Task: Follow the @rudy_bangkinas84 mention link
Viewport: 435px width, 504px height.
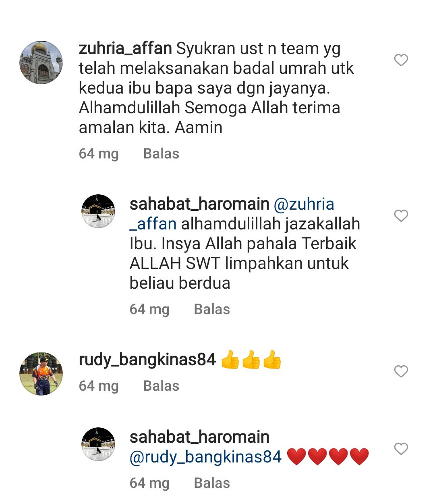Action: 205,457
